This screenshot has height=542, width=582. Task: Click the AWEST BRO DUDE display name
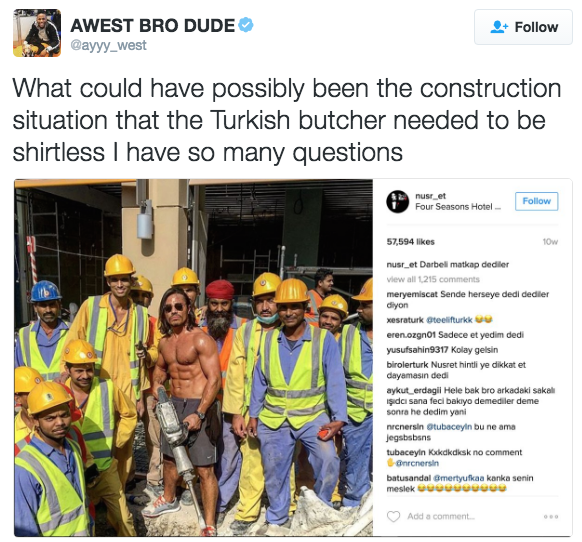153,26
